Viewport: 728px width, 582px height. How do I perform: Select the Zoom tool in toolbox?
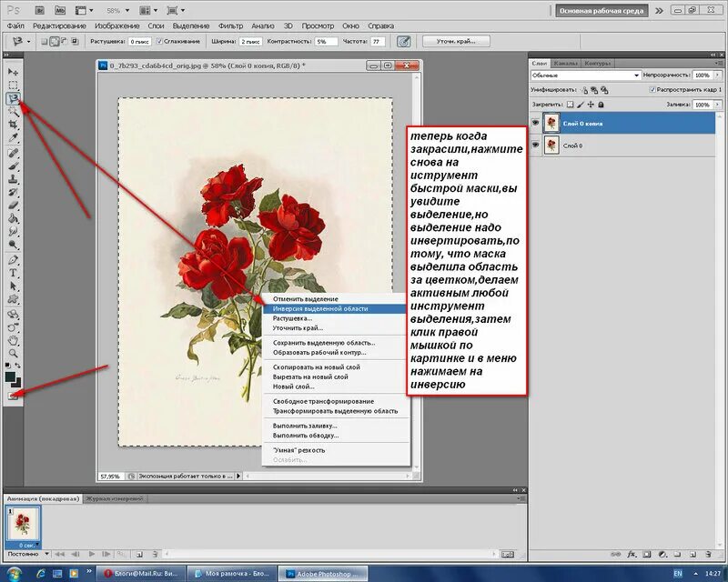[13, 354]
